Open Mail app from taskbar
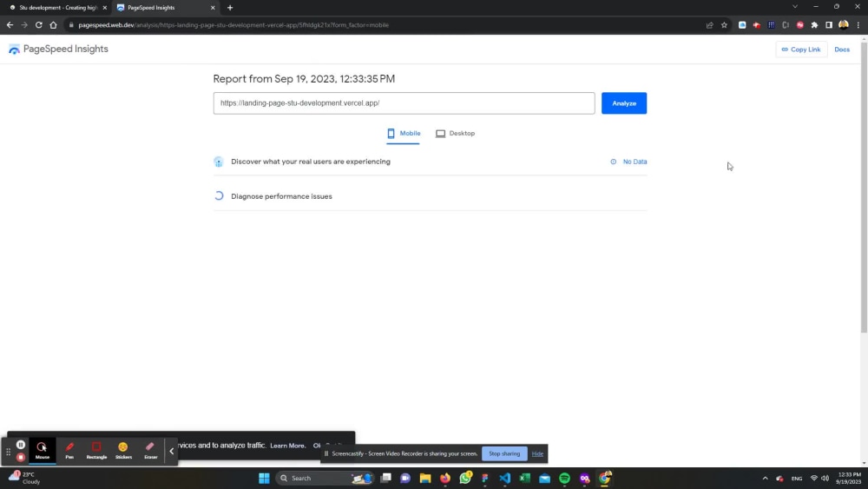The height and width of the screenshot is (489, 868). point(545,478)
